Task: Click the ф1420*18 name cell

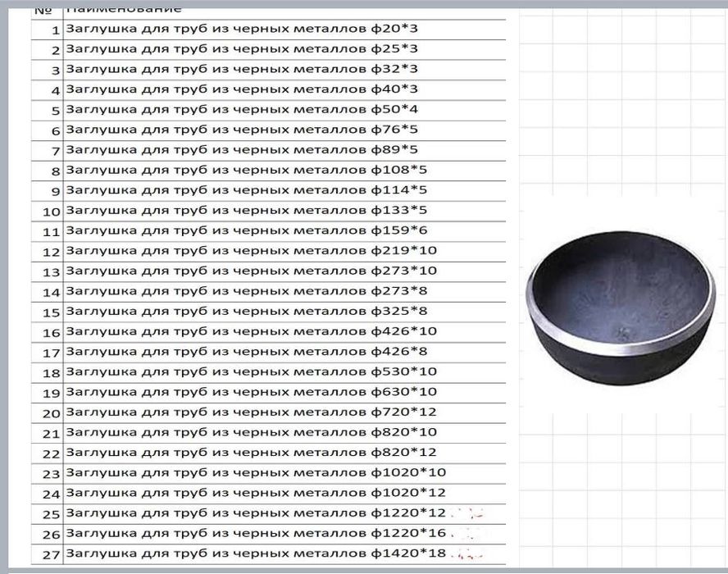Action: point(284,555)
